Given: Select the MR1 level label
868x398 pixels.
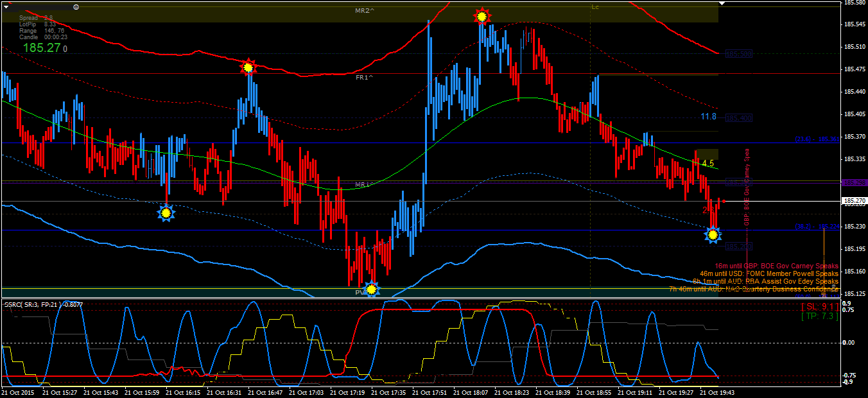Looking at the screenshot, I should 363,185.
